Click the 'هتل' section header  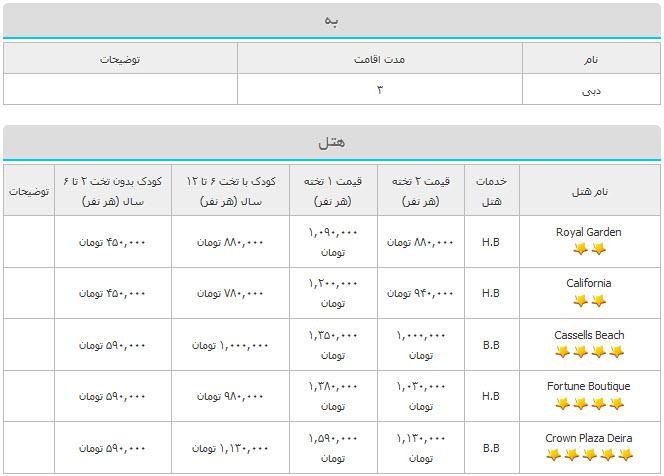[332, 142]
